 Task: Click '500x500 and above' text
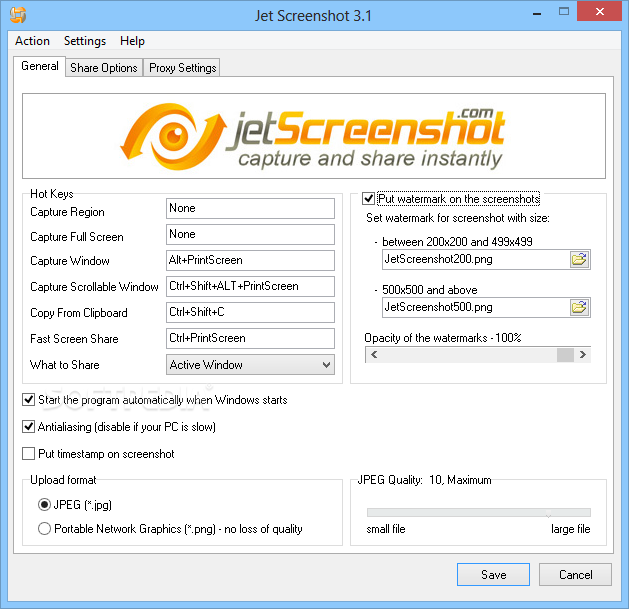430,290
